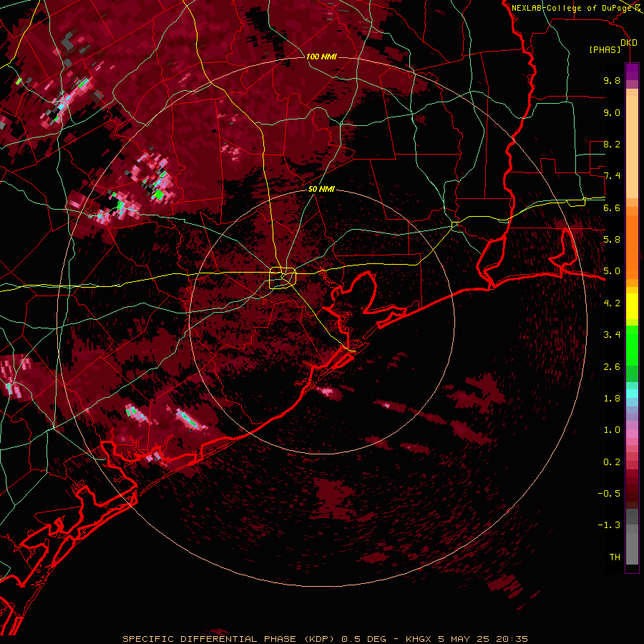Pick the yellow segment of color bar
The width and height of the screenshot is (644, 644).
click(632, 306)
